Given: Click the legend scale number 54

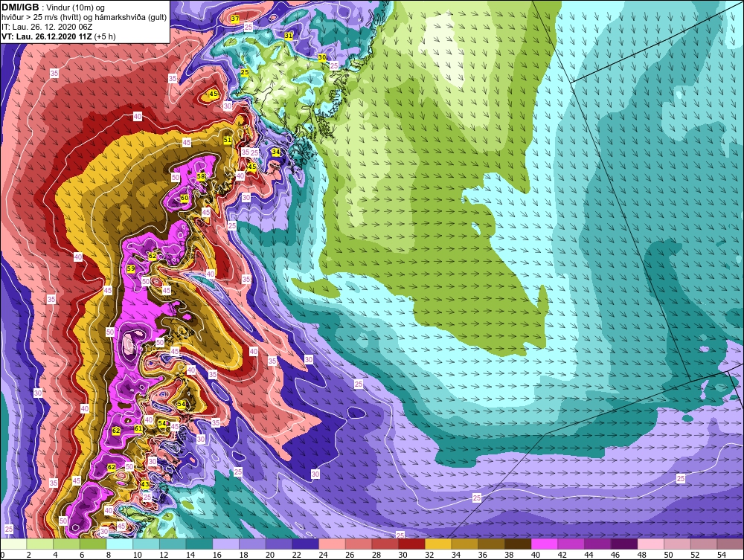Looking at the screenshot, I should (x=721, y=555).
